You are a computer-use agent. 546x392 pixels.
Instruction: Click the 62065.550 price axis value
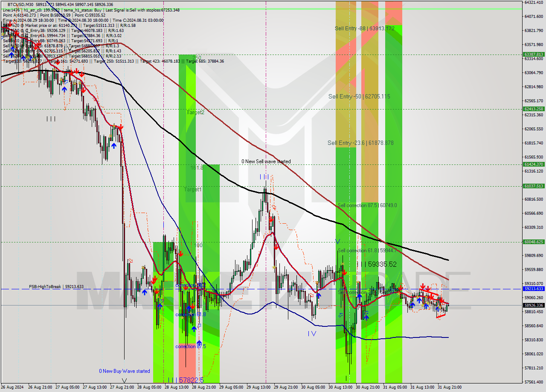tap(533, 129)
